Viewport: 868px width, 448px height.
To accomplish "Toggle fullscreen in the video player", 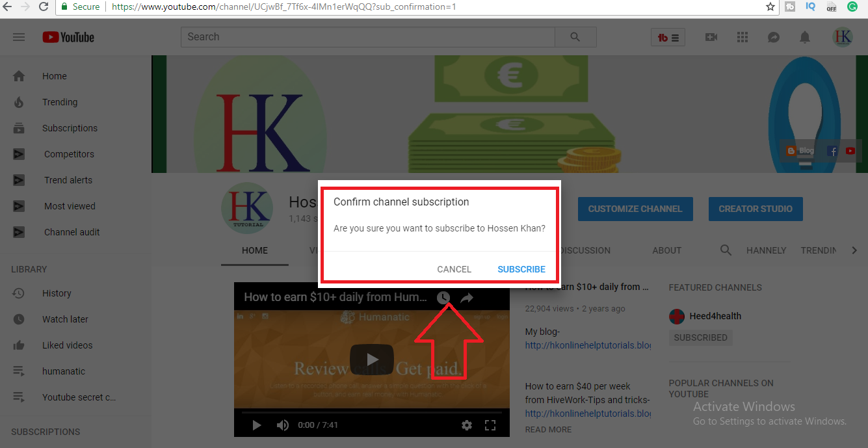I will [490, 425].
